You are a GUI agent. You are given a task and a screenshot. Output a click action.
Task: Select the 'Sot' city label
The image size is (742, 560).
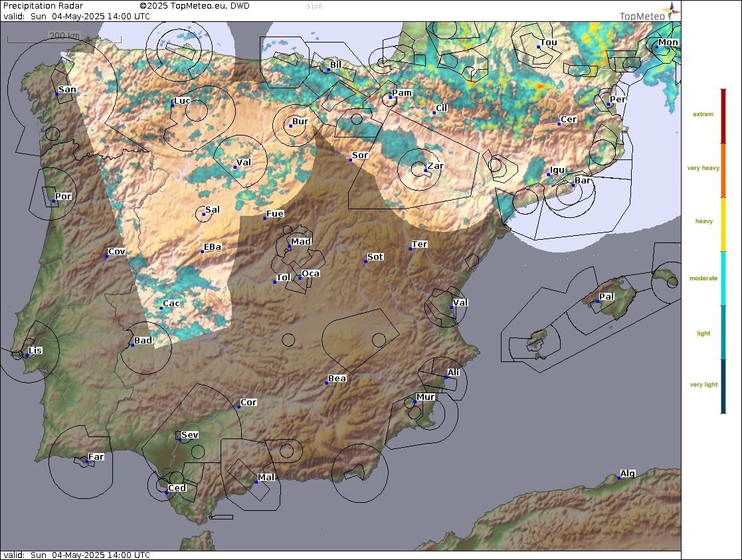tap(375, 257)
